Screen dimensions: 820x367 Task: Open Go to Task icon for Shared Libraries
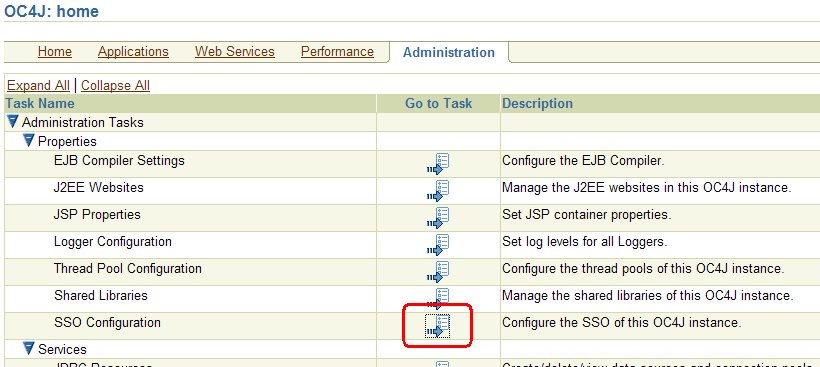tap(438, 299)
